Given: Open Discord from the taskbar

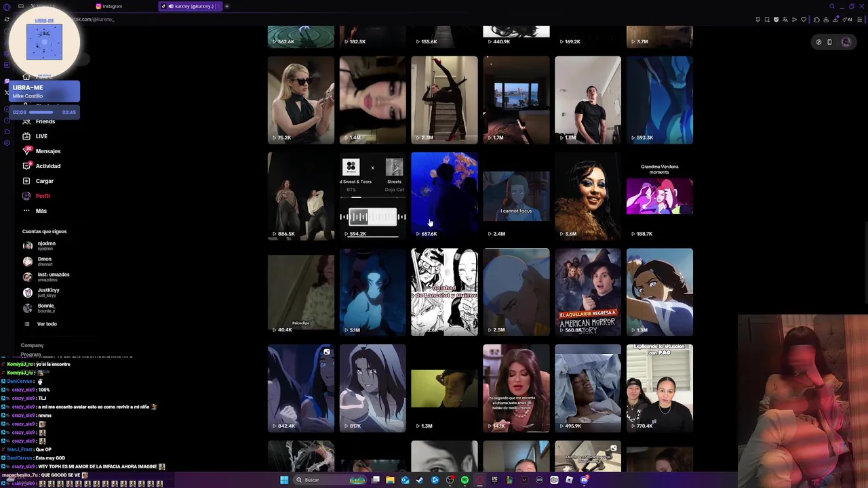Looking at the screenshot, I should [x=585, y=480].
